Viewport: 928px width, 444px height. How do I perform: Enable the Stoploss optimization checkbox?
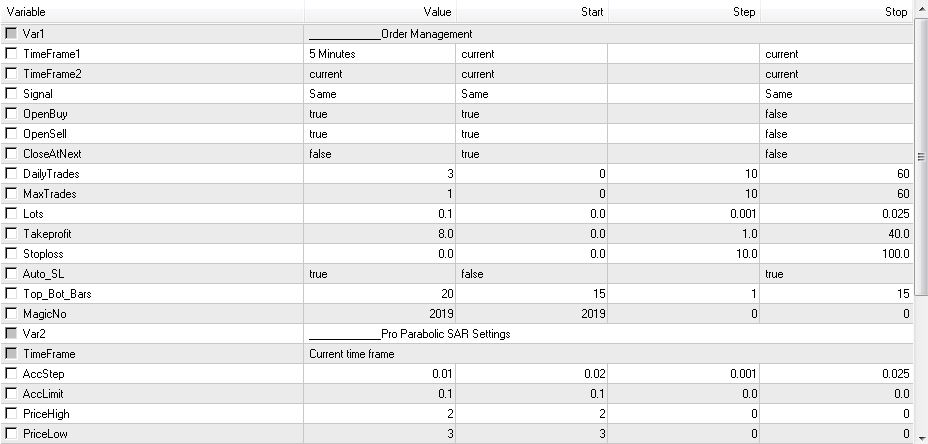click(11, 253)
